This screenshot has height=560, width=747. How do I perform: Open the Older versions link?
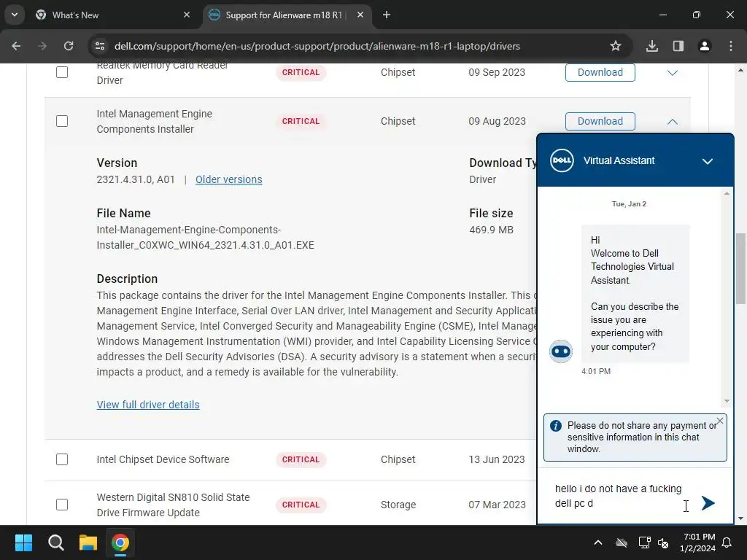click(228, 179)
